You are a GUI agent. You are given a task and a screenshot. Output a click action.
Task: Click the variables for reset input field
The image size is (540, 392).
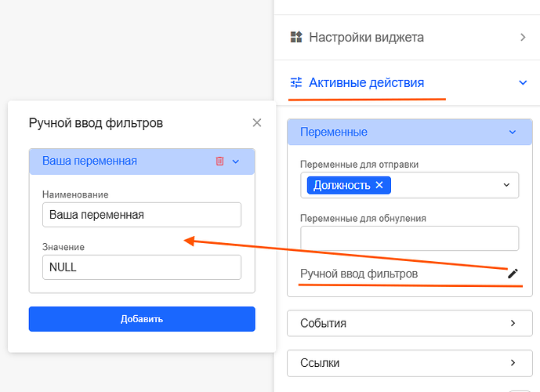409,238
